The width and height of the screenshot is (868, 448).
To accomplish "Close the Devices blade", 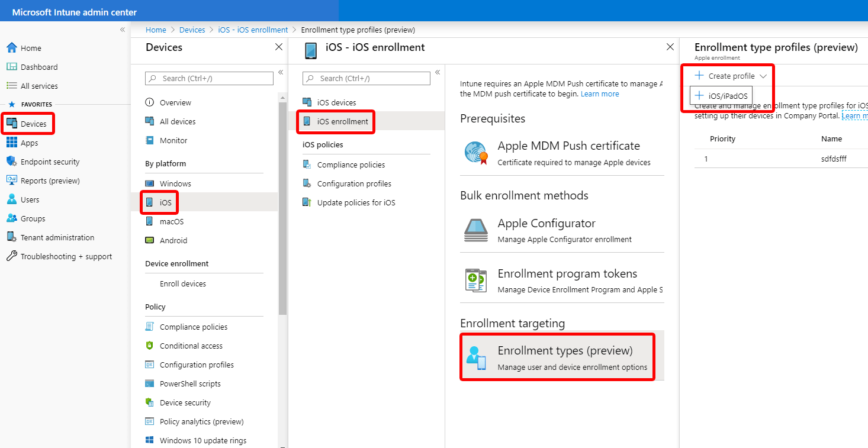I will [x=279, y=47].
